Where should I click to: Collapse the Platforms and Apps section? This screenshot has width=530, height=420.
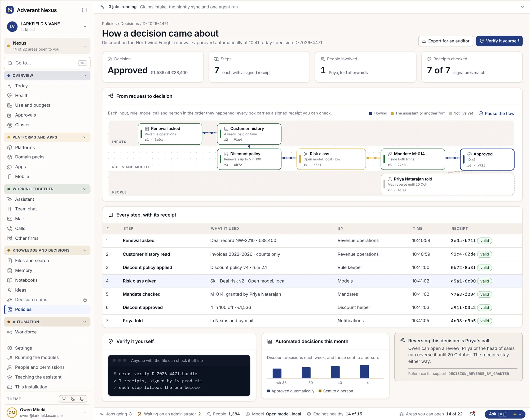[47, 137]
